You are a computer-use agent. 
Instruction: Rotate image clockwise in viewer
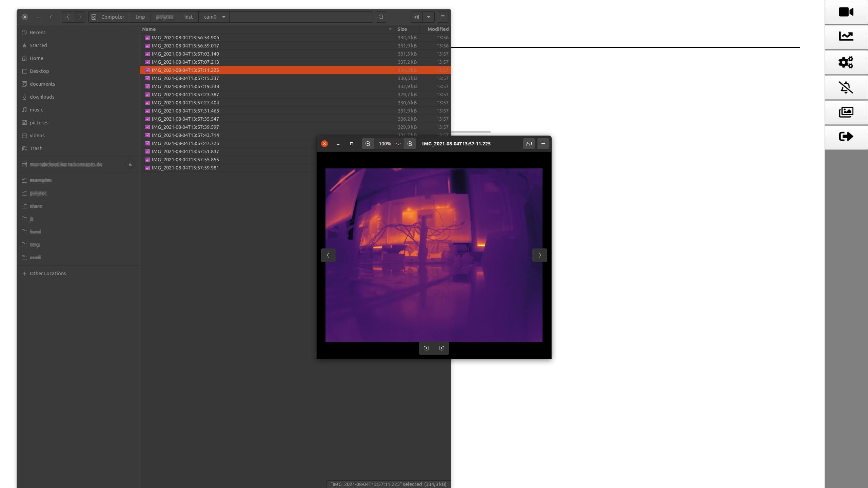pyautogui.click(x=441, y=348)
